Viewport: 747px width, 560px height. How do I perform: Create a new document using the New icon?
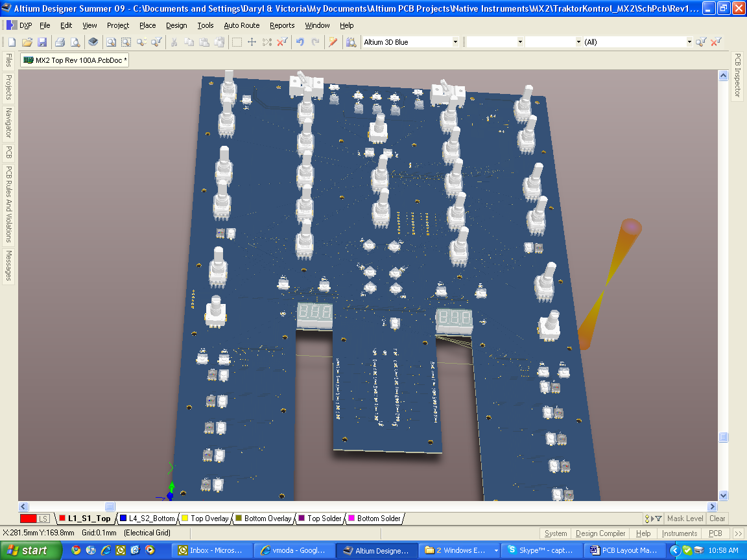point(10,41)
